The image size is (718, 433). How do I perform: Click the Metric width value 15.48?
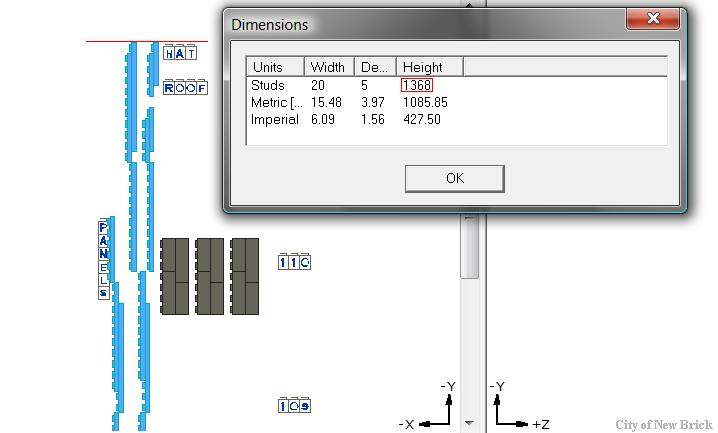pos(326,102)
